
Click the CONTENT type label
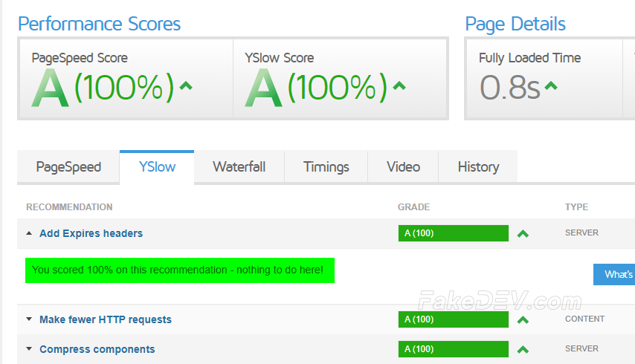pyautogui.click(x=584, y=319)
